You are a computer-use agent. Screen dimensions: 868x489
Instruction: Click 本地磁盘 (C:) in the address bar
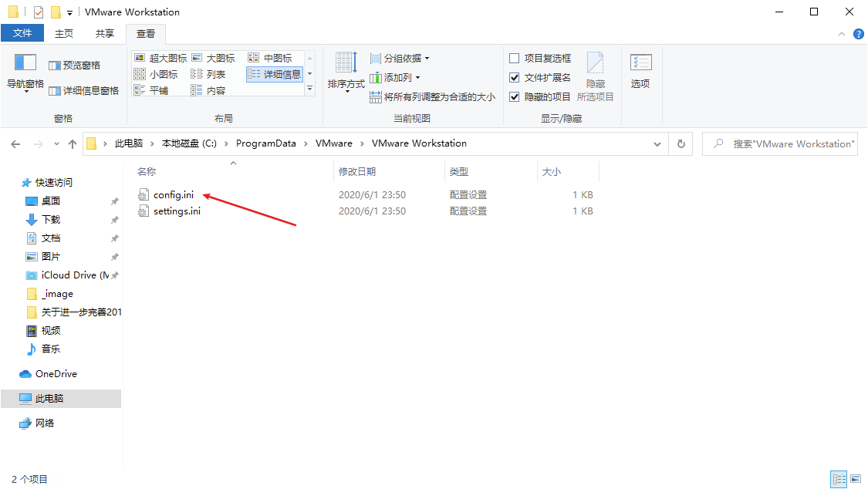(189, 143)
